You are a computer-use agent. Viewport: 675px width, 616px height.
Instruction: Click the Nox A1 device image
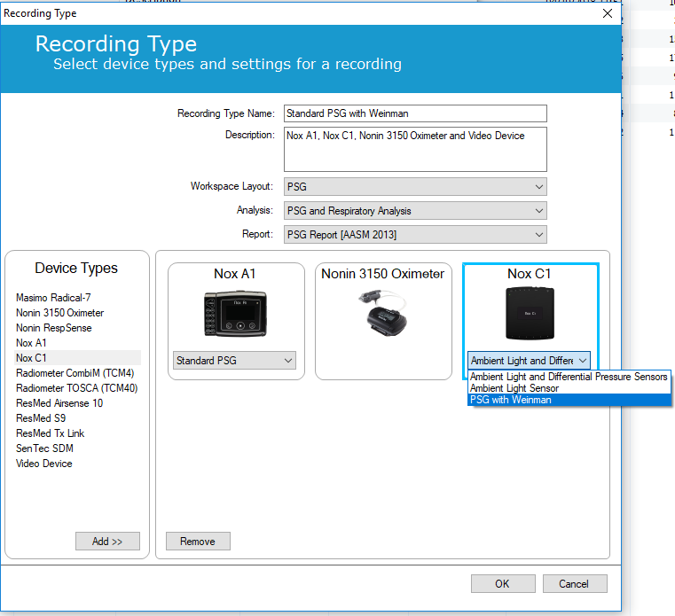[x=235, y=314]
